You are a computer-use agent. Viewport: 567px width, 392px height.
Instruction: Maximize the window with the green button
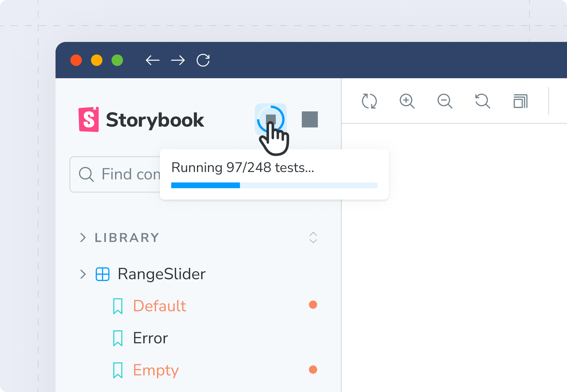(x=117, y=60)
